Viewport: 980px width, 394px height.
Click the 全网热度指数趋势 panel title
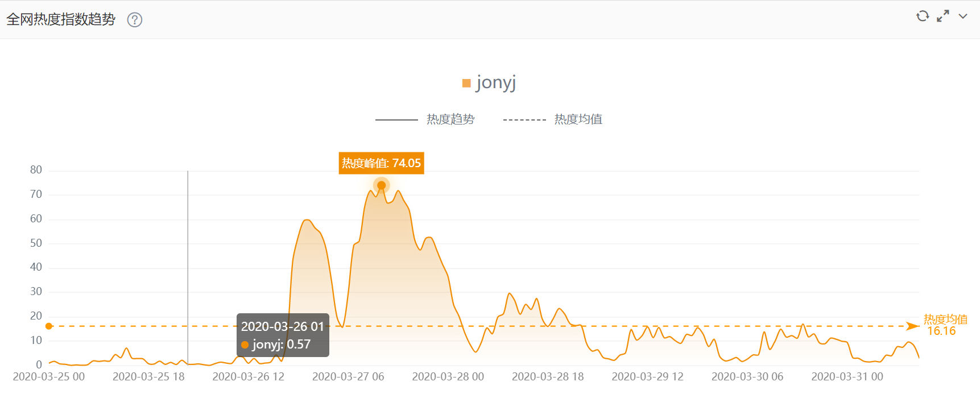61,19
